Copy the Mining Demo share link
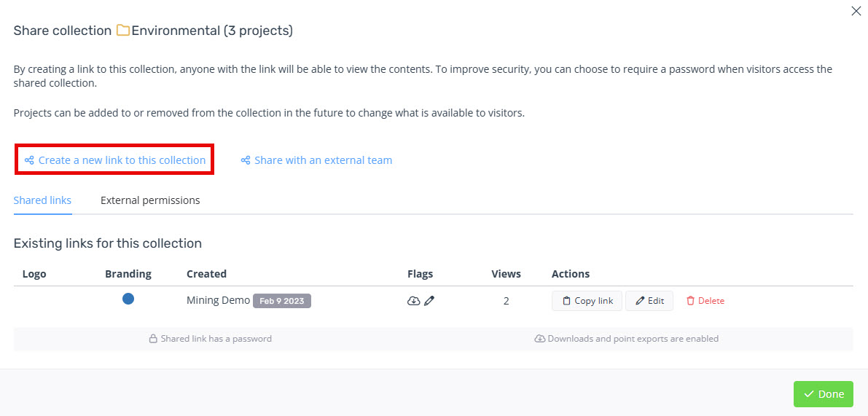This screenshot has width=868, height=416. click(x=587, y=301)
